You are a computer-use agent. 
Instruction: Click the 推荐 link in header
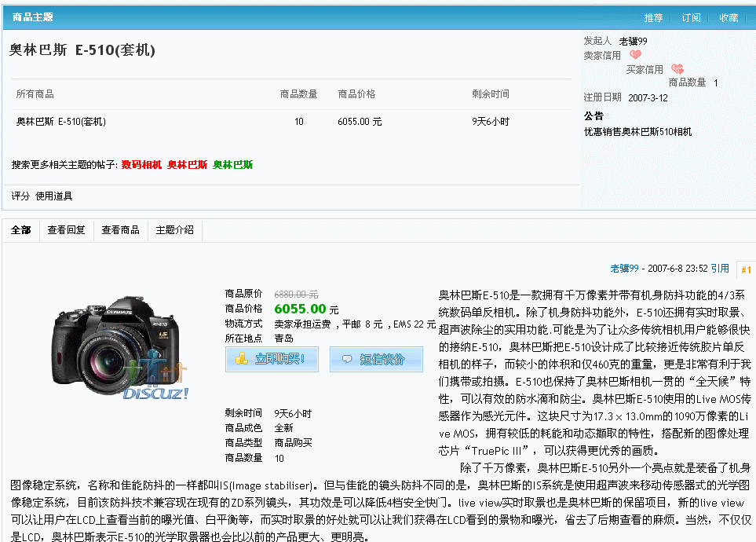coord(653,18)
